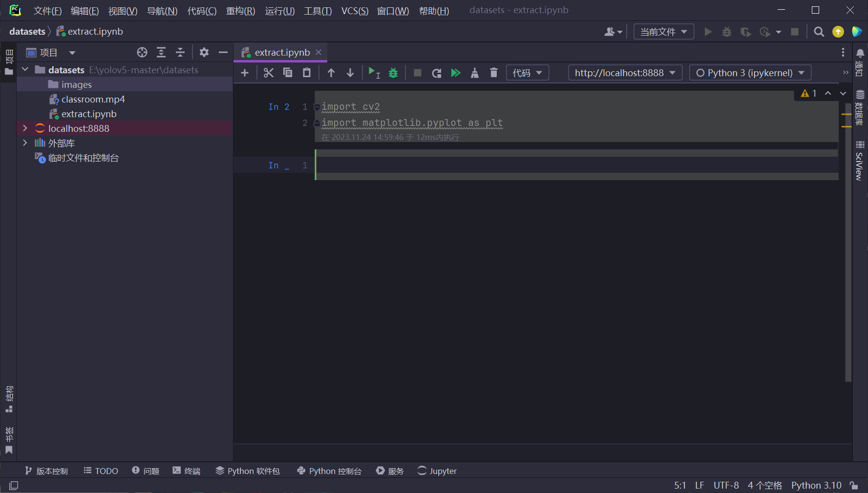This screenshot has width=868, height=493.
Task: Toggle file read-only lock icon
Action: coord(854,485)
